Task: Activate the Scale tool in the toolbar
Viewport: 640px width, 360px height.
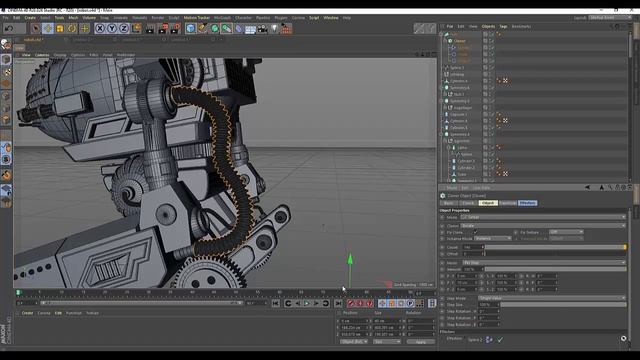Action: pyautogui.click(x=60, y=28)
